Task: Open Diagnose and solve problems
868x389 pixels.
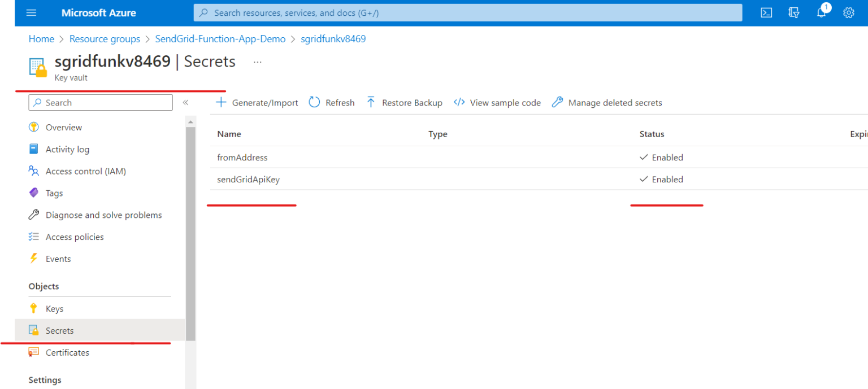Action: (103, 215)
